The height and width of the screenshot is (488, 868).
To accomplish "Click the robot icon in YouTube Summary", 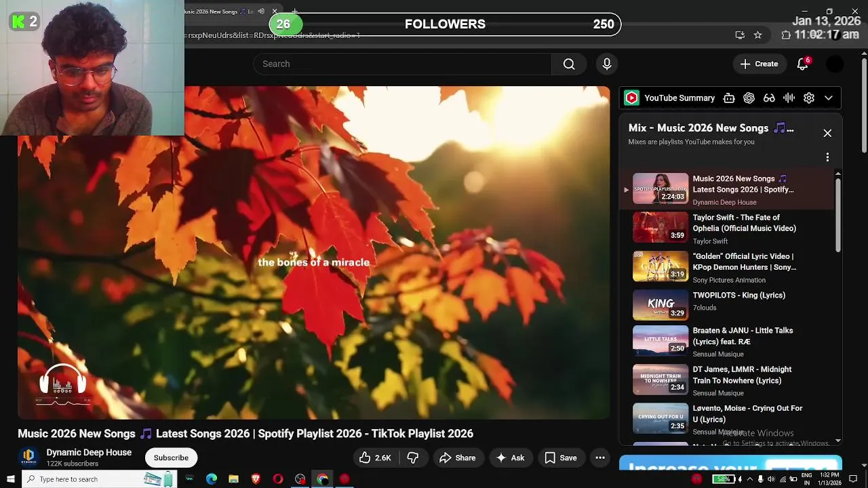I will tap(729, 98).
